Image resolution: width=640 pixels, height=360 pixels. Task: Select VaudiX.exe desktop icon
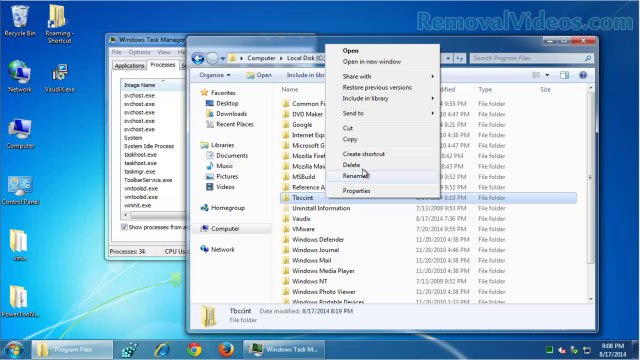60,78
